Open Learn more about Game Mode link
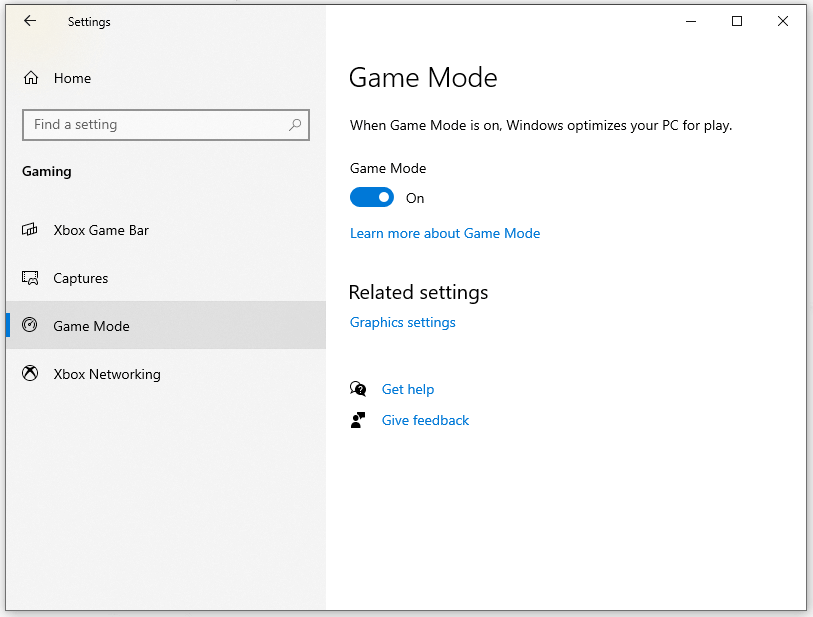813x617 pixels. coord(445,233)
